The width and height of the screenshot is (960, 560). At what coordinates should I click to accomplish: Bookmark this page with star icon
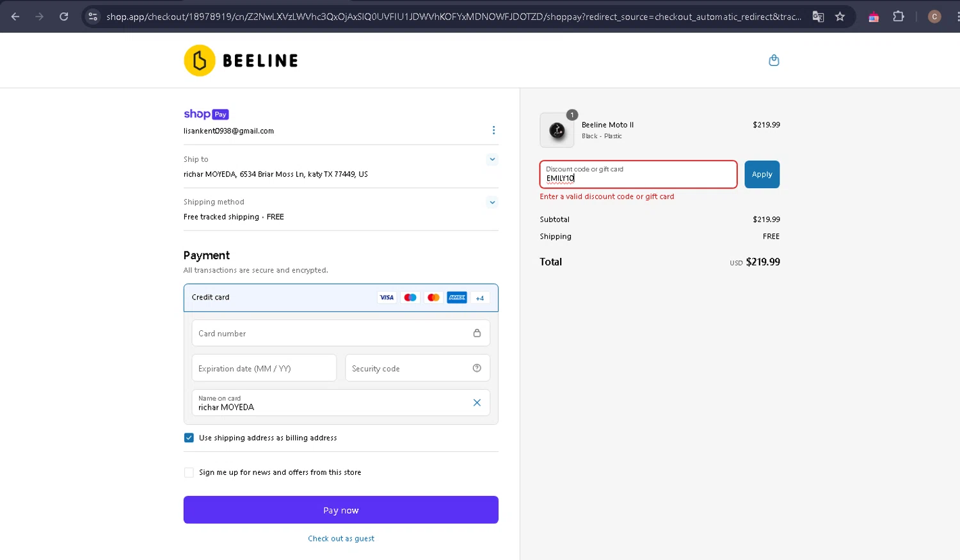coord(840,17)
